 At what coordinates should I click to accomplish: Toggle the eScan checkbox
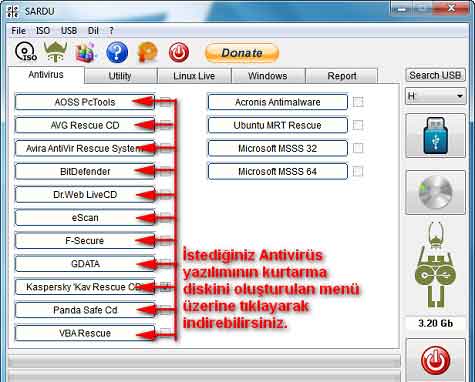pyautogui.click(x=165, y=218)
